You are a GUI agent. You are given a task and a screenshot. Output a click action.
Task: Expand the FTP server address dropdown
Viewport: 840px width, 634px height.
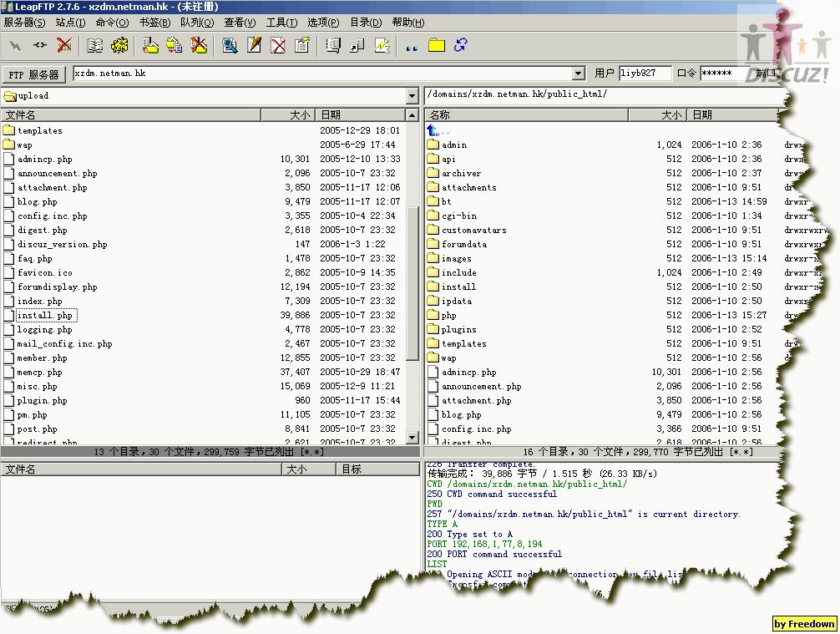coord(578,74)
